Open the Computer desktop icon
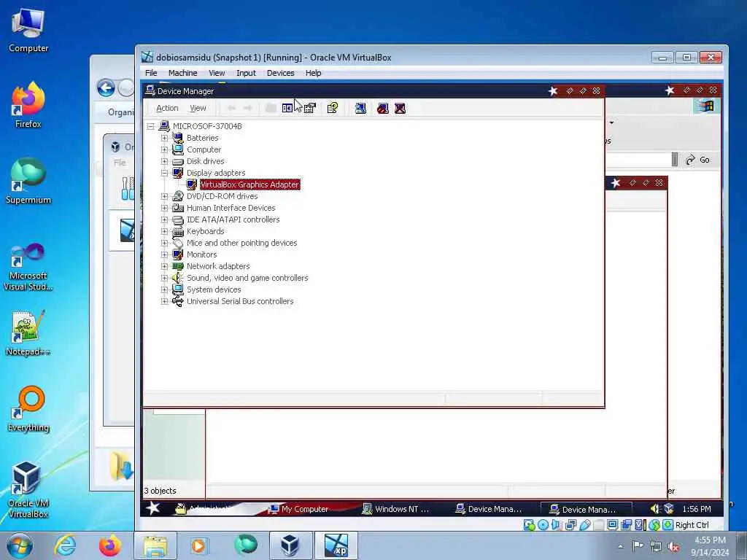The image size is (747, 560). click(28, 29)
